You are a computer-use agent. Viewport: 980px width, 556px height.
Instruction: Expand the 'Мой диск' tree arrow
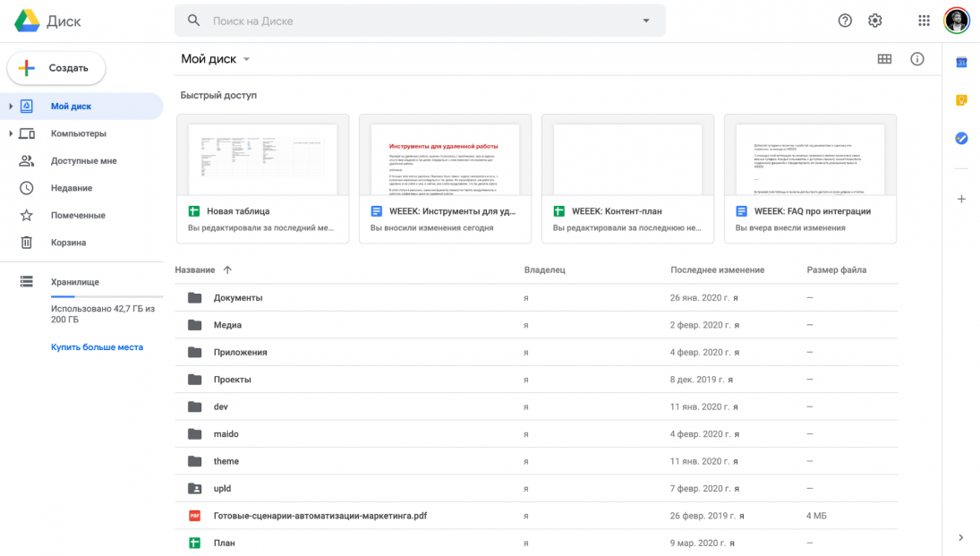(11, 107)
